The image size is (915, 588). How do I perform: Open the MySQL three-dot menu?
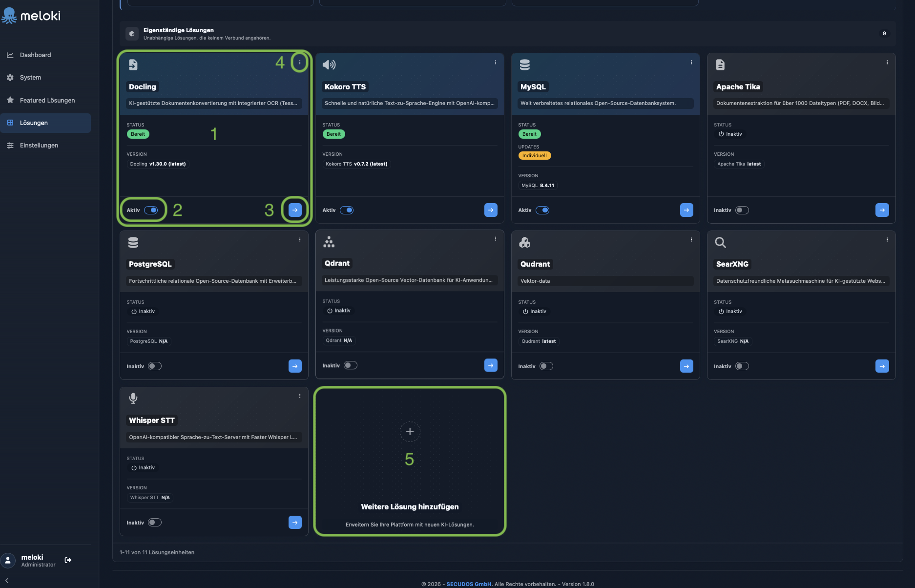pos(691,63)
